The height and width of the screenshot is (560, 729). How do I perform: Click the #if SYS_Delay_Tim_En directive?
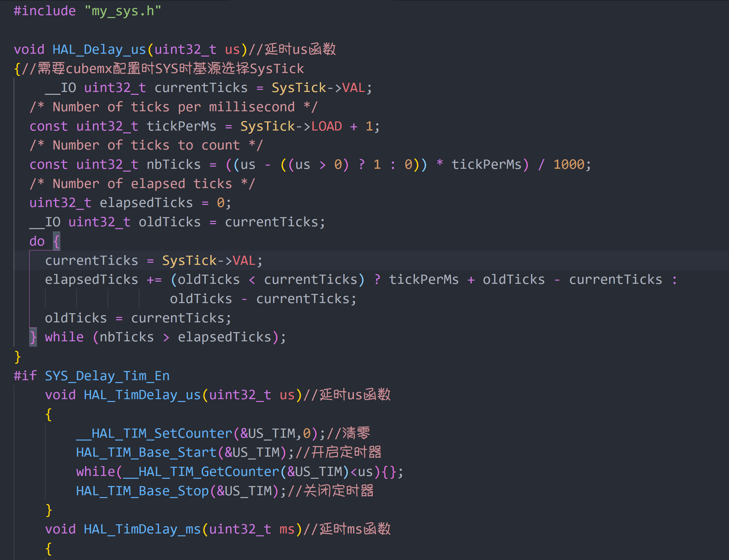click(x=92, y=375)
